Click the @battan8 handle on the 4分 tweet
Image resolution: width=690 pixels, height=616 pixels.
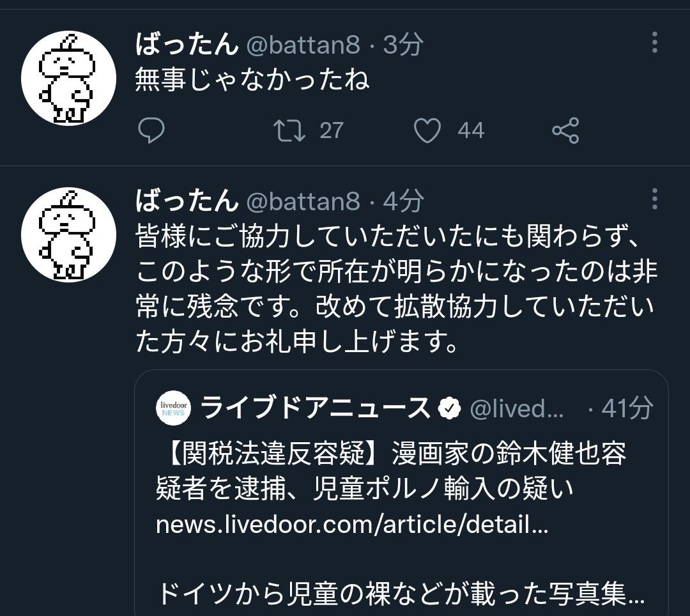(x=303, y=202)
